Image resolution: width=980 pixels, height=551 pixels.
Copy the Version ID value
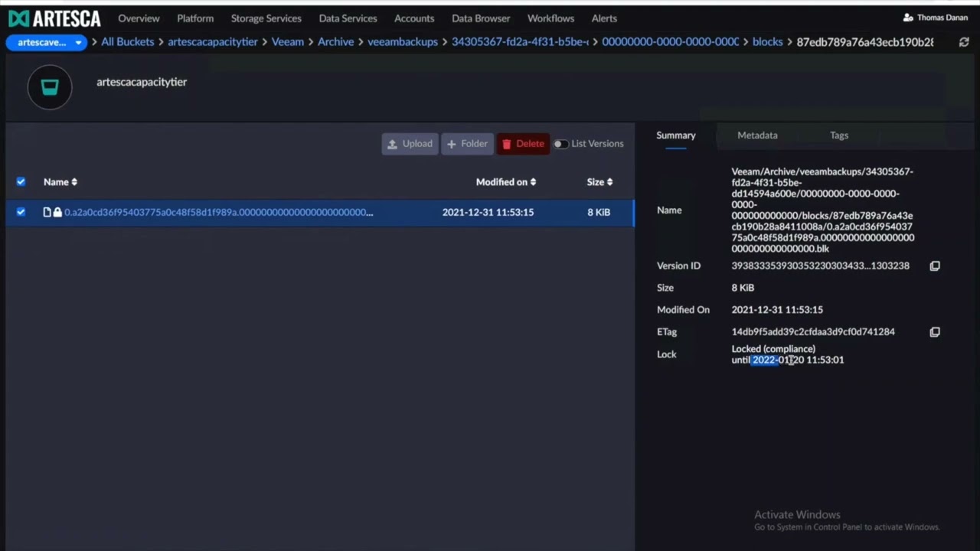935,266
